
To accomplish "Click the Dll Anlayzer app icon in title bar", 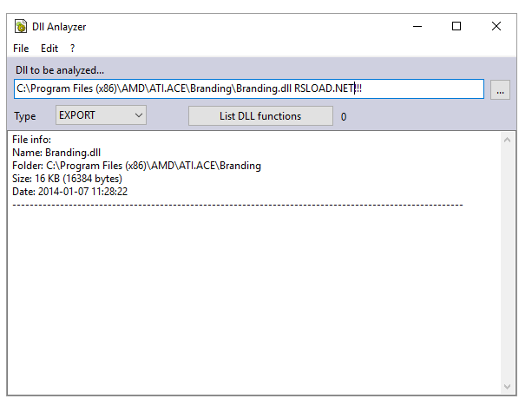I will click(x=20, y=27).
